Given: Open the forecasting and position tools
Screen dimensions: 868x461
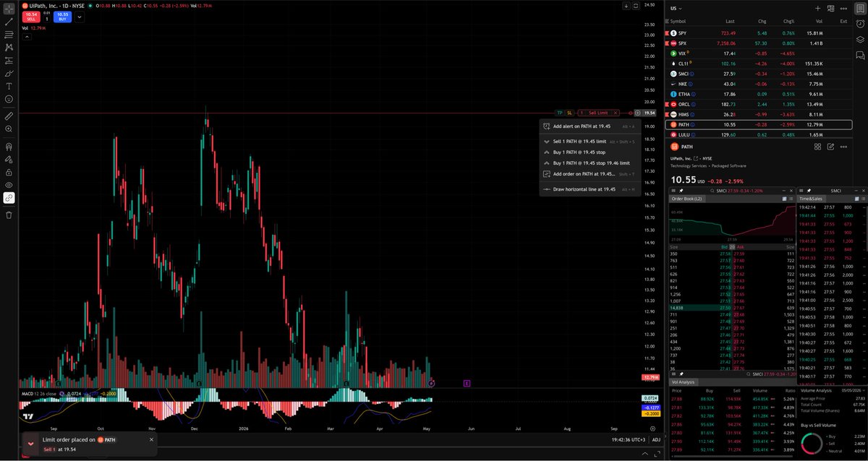Looking at the screenshot, I should (x=9, y=60).
